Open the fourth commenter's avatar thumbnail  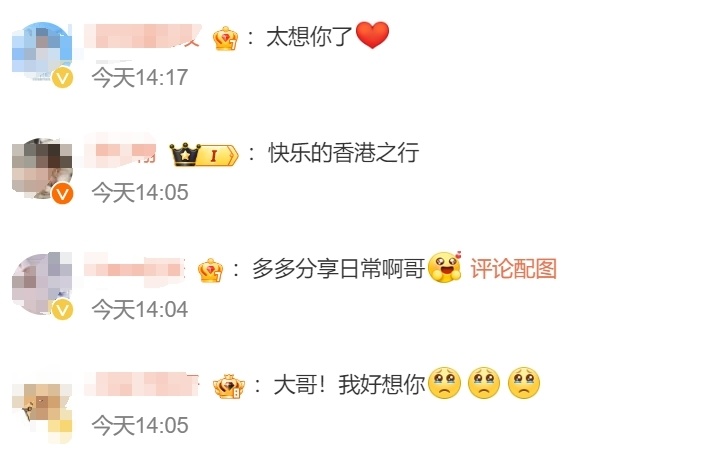(43, 408)
